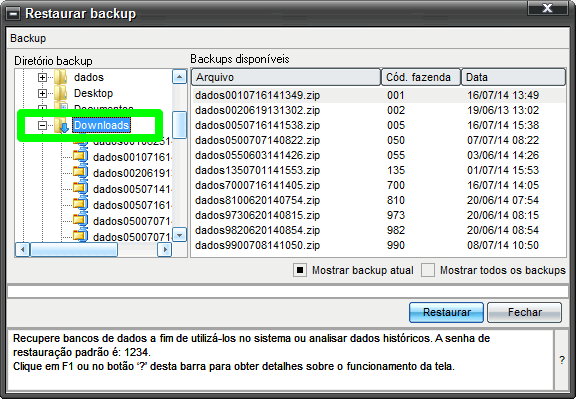Select the Downloads folder in tree
Image resolution: width=576 pixels, height=399 pixels.
tap(101, 125)
